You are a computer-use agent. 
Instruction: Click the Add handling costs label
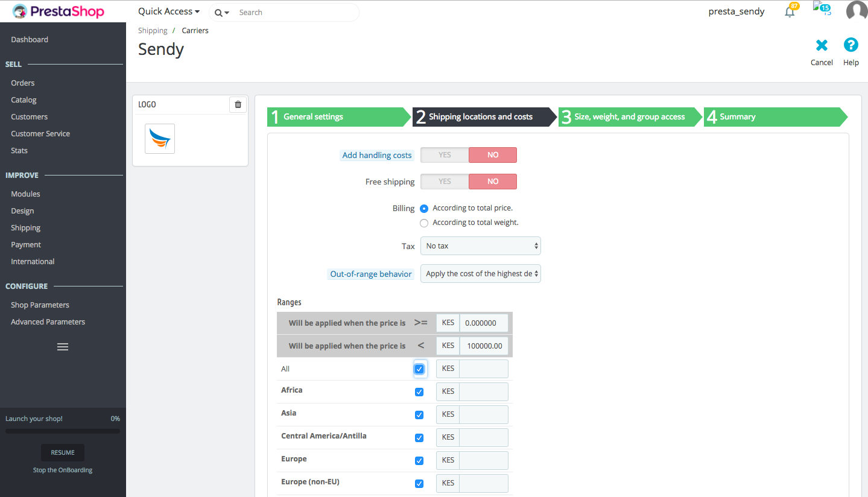(x=377, y=155)
